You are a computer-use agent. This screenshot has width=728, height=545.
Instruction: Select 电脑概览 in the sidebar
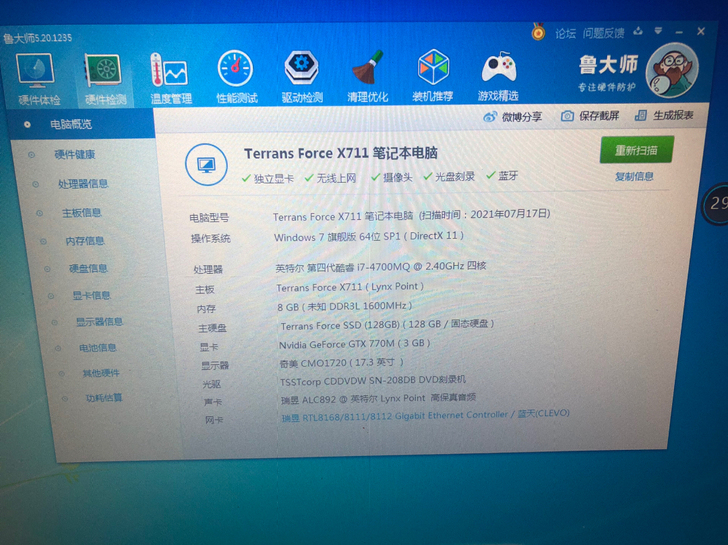tap(81, 124)
